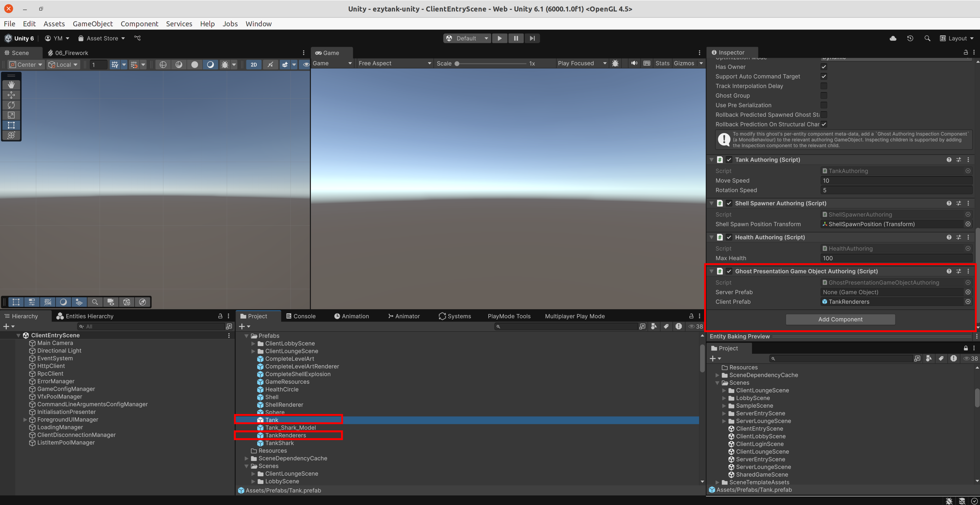Activate the Rect transform tool

point(11,125)
